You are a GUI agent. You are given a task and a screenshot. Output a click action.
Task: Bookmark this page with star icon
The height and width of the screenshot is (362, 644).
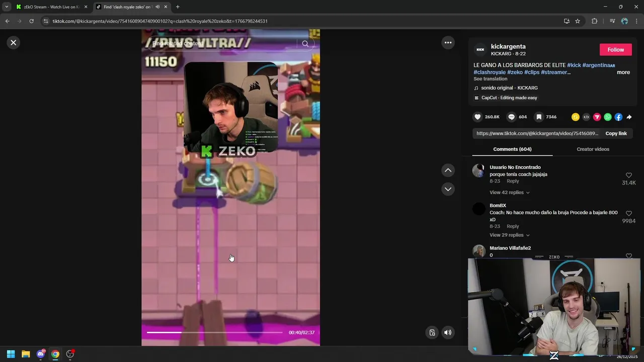click(x=578, y=21)
